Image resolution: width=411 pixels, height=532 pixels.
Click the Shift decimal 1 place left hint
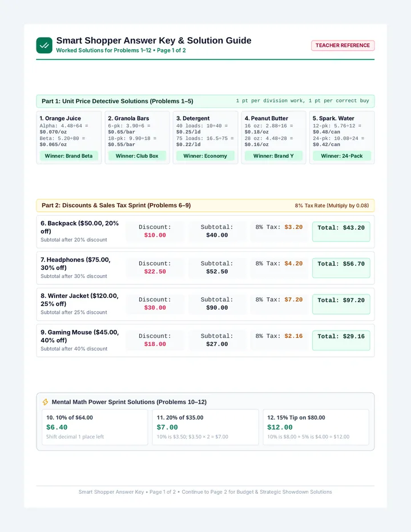click(75, 437)
